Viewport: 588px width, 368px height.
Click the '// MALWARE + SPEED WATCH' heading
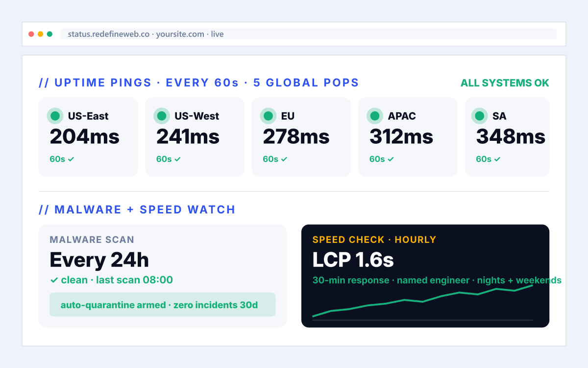click(x=137, y=210)
